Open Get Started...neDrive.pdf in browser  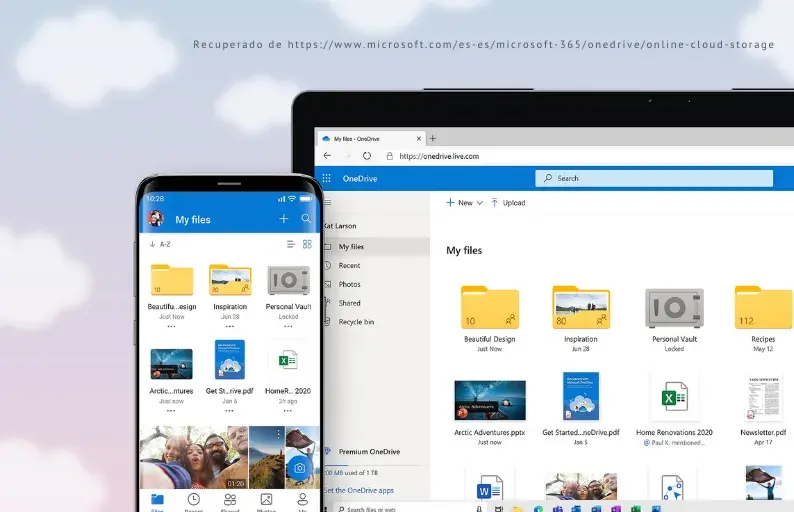pos(581,396)
